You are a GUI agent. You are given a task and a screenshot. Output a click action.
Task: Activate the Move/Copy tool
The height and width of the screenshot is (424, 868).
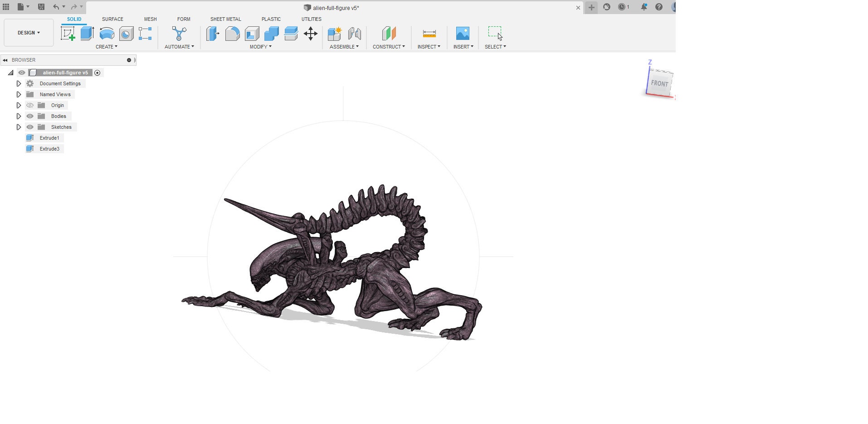(x=311, y=34)
